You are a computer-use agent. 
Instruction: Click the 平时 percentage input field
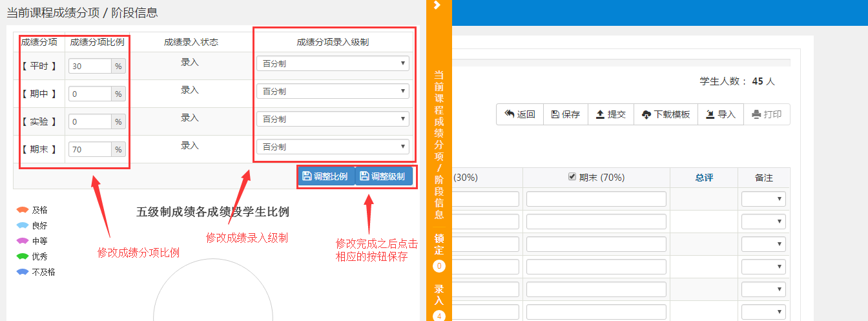pos(90,66)
